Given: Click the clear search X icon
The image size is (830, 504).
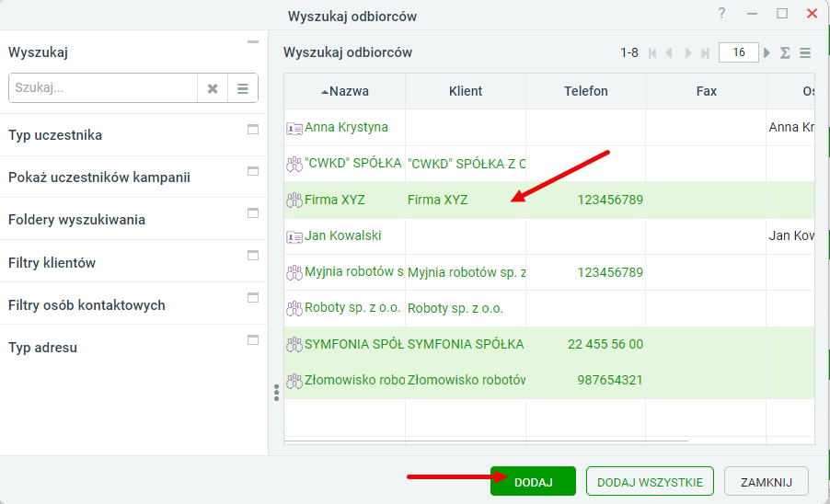Looking at the screenshot, I should [213, 88].
